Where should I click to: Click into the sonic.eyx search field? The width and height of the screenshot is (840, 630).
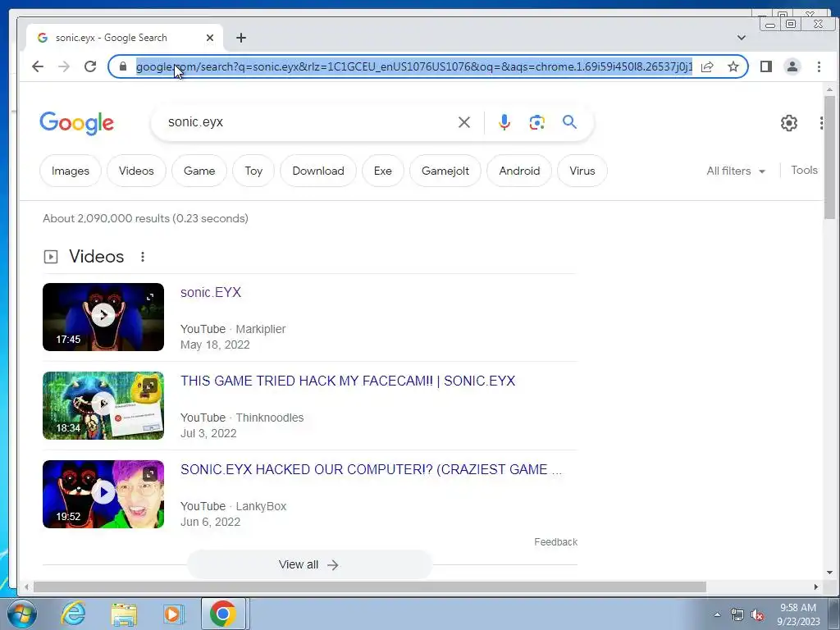click(308, 122)
